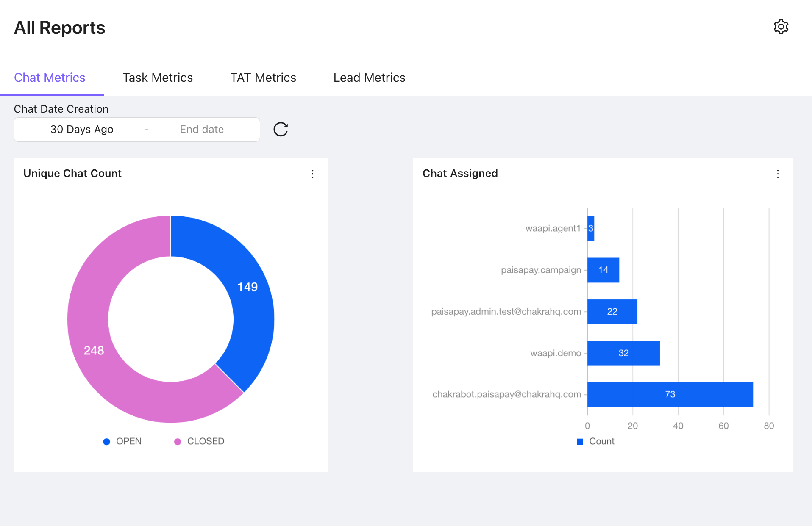812x526 pixels.
Task: Toggle CLOSED series in donut legend
Action: (197, 441)
